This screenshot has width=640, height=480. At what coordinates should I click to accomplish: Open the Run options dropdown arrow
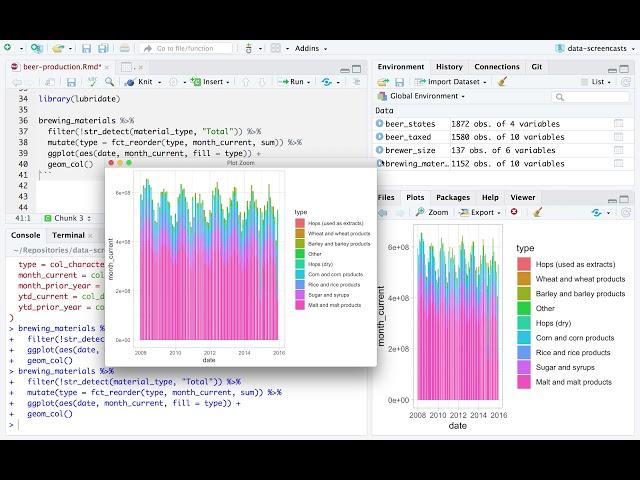(309, 82)
